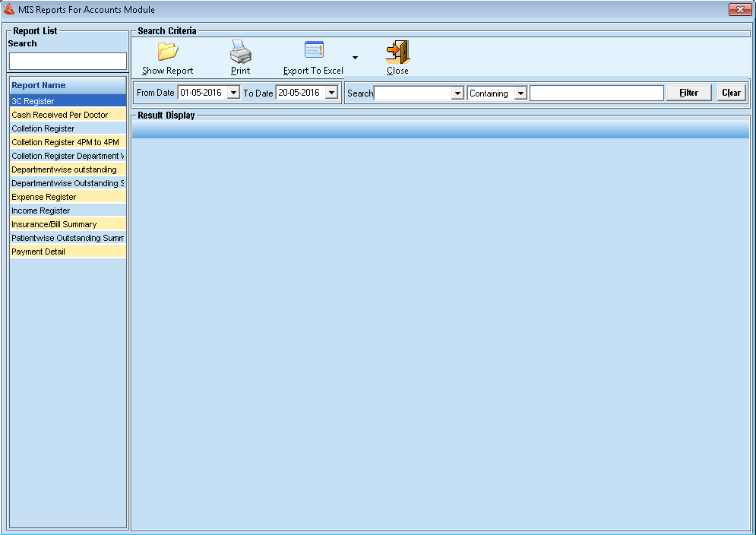756x535 pixels.
Task: Click the Close door icon in toolbar
Action: tap(397, 52)
